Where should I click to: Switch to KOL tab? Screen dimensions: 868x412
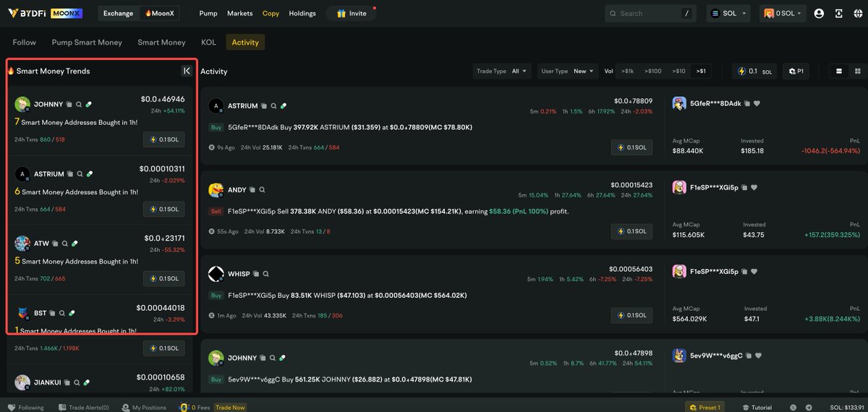point(208,43)
